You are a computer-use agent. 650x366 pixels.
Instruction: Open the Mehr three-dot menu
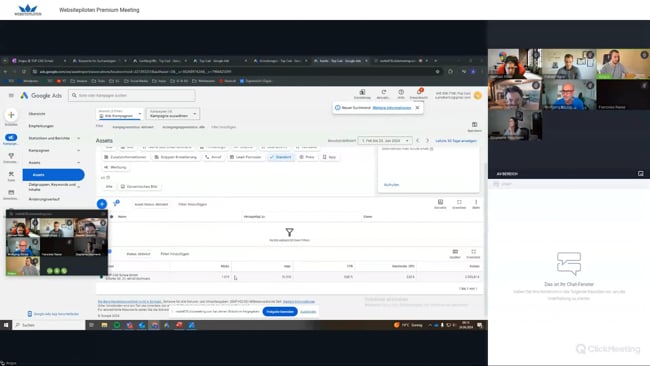(476, 202)
